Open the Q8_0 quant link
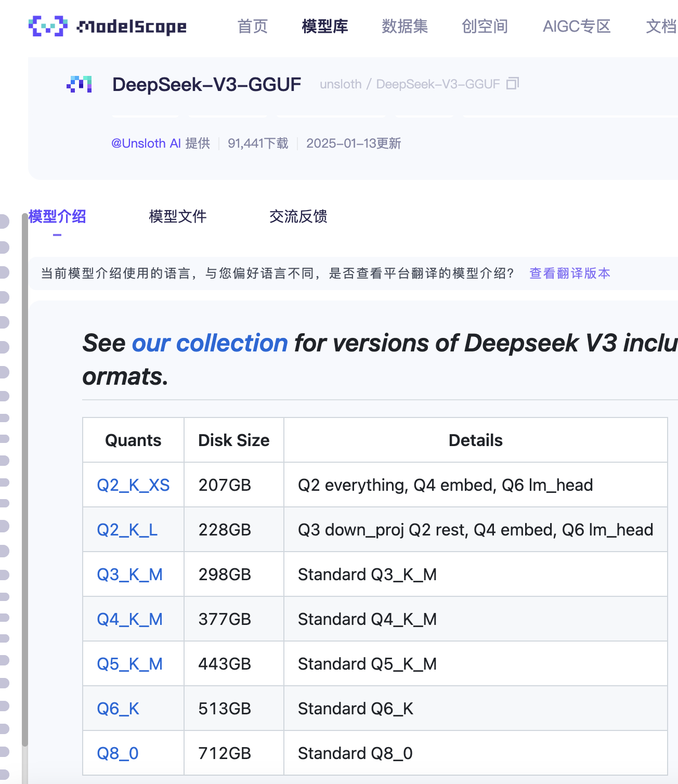Viewport: 678px width, 784px height. click(117, 753)
